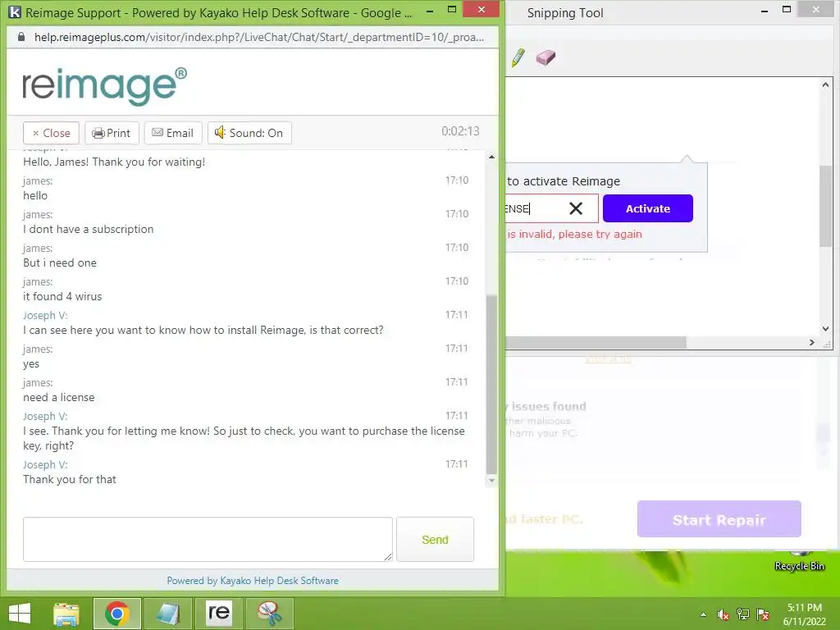Click Start Repair button
840x630 pixels.
(719, 519)
